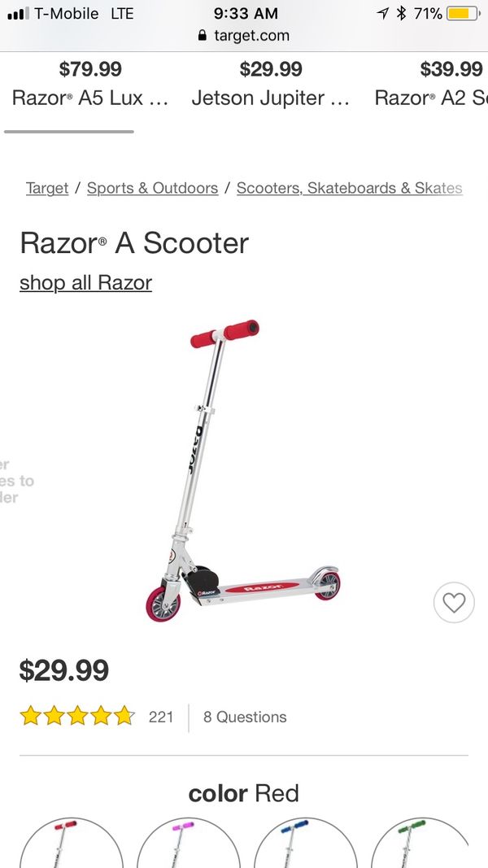Tap the cellular signal bars icon
488x868 pixels.
pyautogui.click(x=18, y=13)
